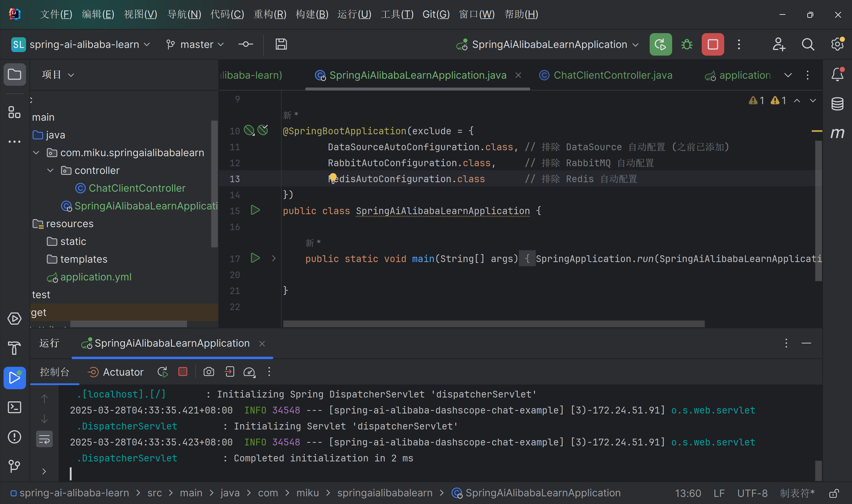Expand the master branch dropdown
The height and width of the screenshot is (504, 852).
click(x=221, y=44)
